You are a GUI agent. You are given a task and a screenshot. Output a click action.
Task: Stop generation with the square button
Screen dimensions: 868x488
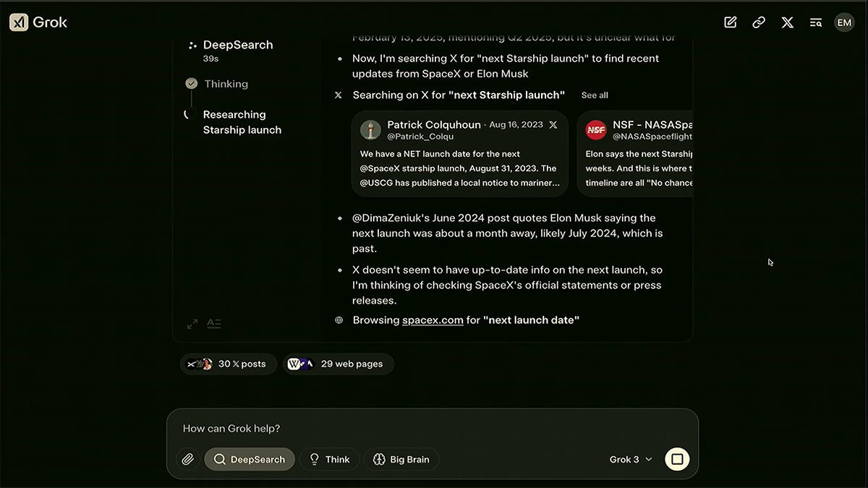click(677, 459)
